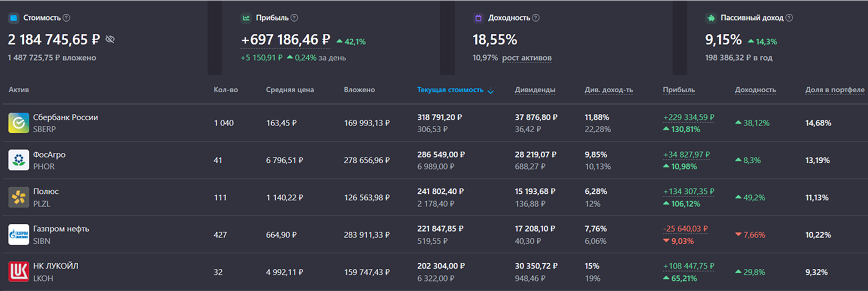The height and width of the screenshot is (291, 868).
Task: Open Полюс asset name
Action: [x=46, y=192]
